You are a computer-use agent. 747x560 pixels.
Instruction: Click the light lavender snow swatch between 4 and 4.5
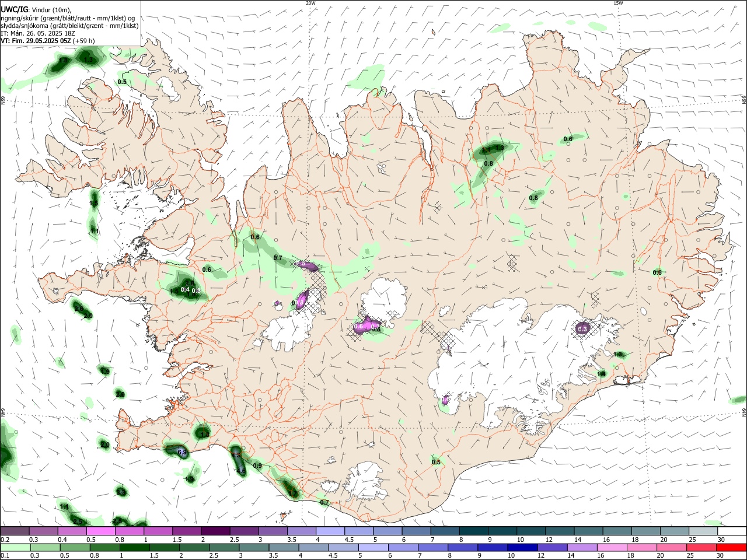pyautogui.click(x=330, y=531)
